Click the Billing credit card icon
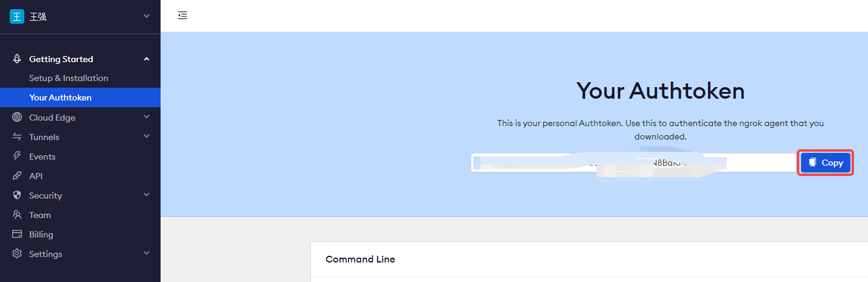Image resolution: width=868 pixels, height=282 pixels. (17, 234)
